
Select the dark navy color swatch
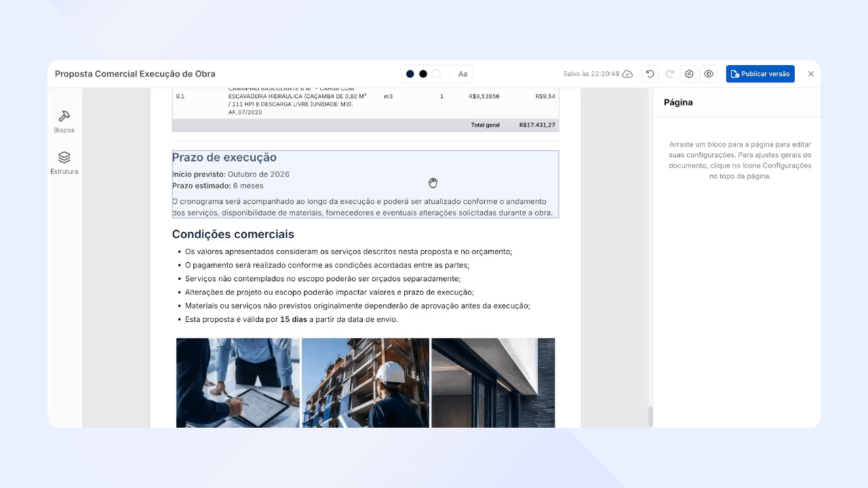tap(410, 74)
